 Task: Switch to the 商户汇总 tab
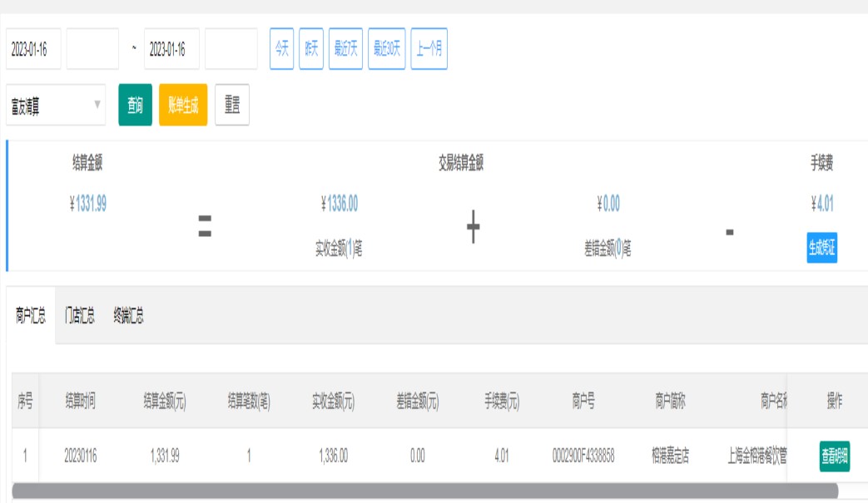click(31, 316)
